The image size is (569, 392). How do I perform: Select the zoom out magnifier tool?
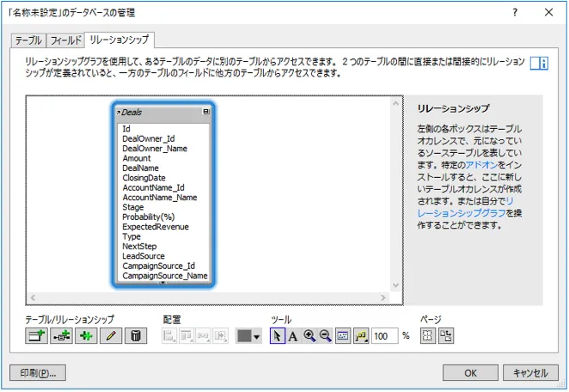(x=325, y=336)
